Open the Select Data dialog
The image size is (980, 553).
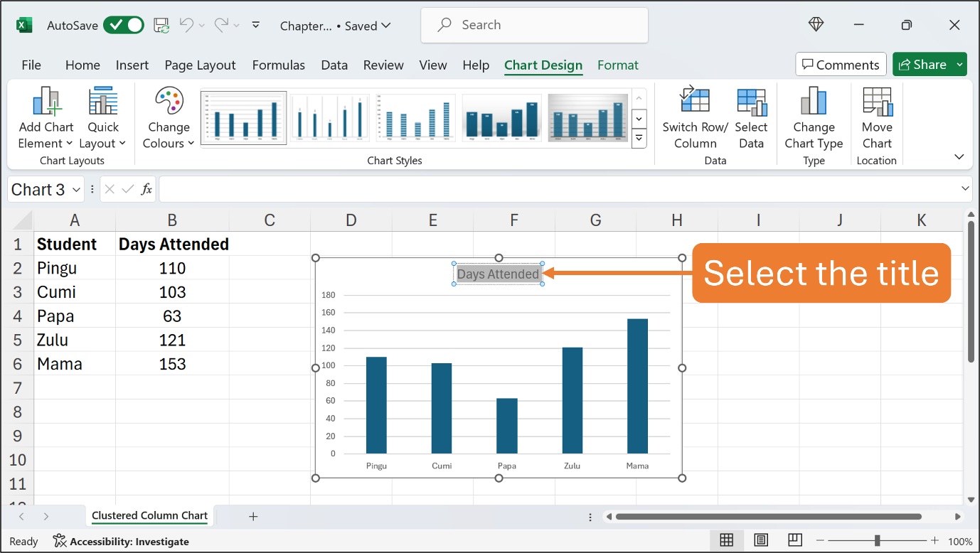tap(751, 118)
